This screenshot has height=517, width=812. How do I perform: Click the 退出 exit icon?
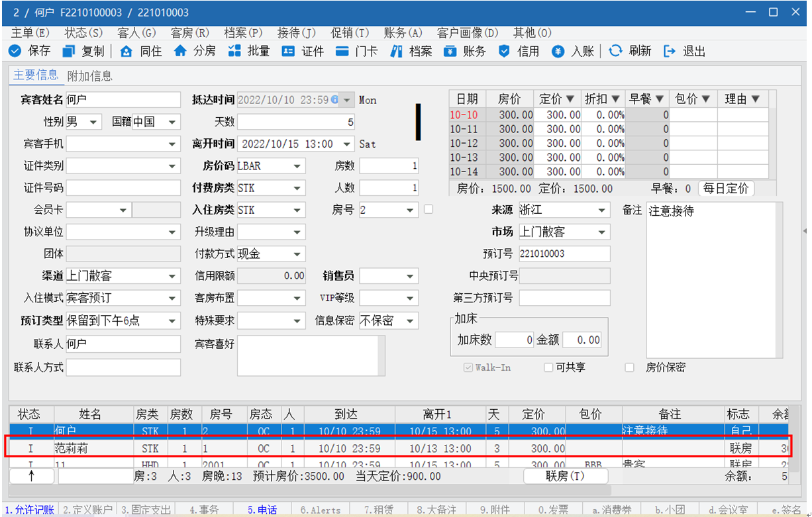coord(670,51)
